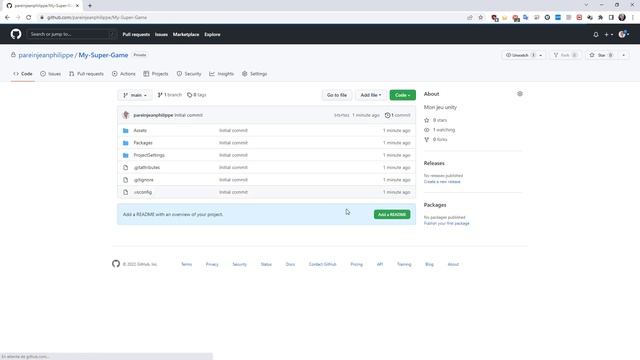This screenshot has width=640, height=360.
Task: Open the My-Super-Game repository link
Action: point(103,55)
